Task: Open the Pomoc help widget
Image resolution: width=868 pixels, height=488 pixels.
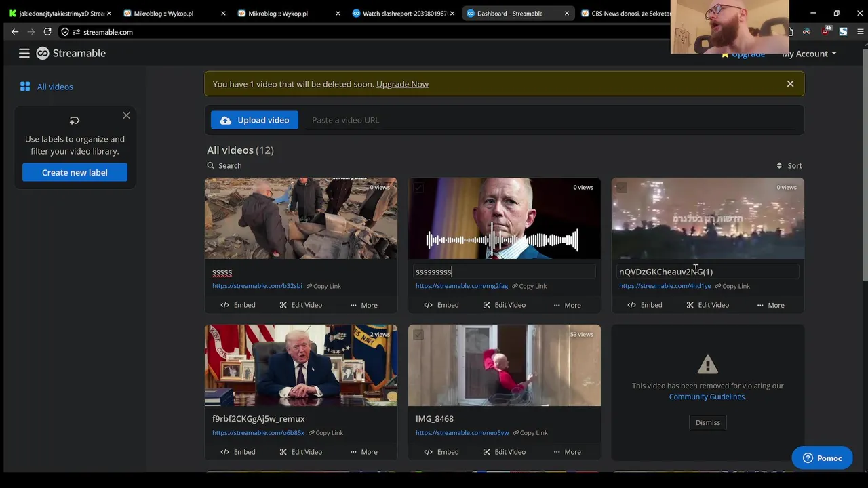Action: [x=822, y=458]
